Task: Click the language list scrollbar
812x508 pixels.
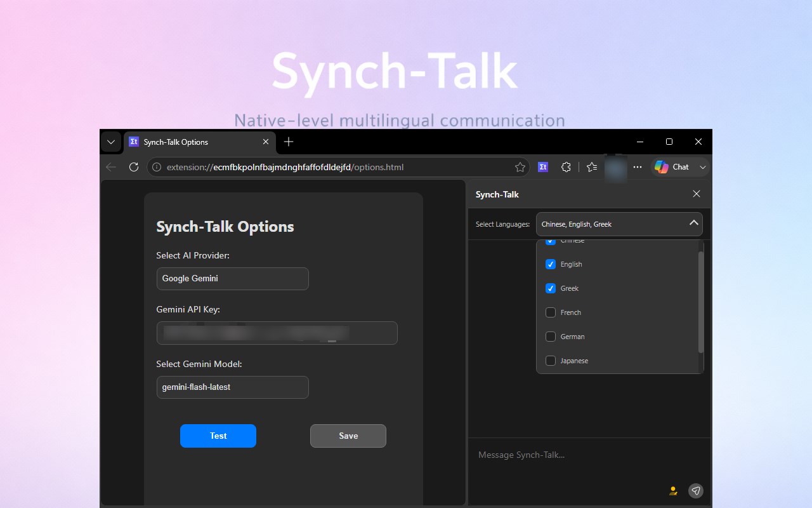Action: 700,302
